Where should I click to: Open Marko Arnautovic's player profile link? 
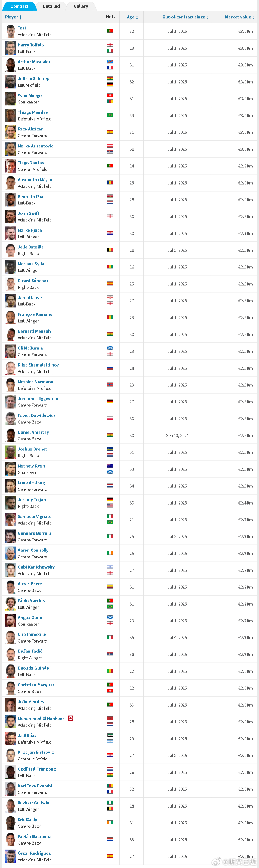click(x=35, y=146)
